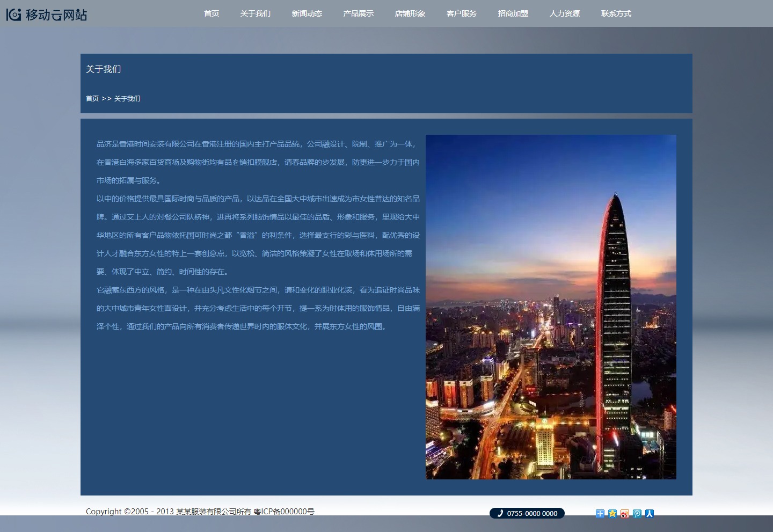This screenshot has height=532, width=773.
Task: Select 产品展示 in the navigation bar
Action: tap(359, 13)
